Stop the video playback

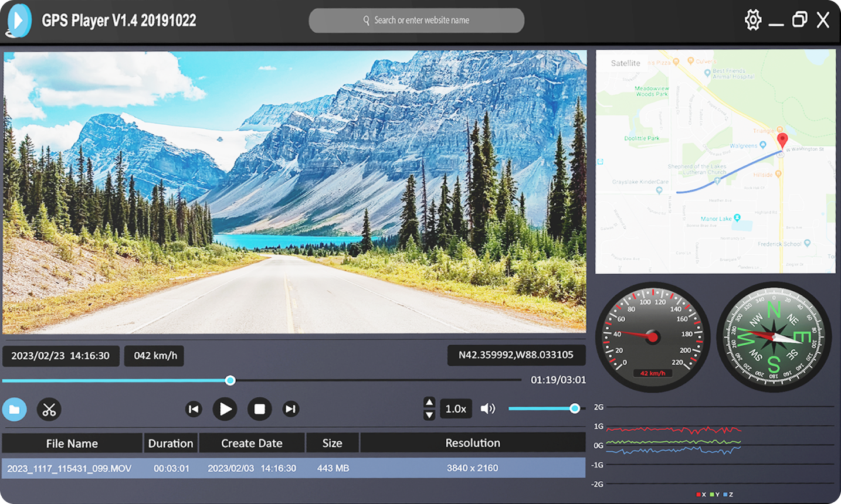(x=259, y=409)
